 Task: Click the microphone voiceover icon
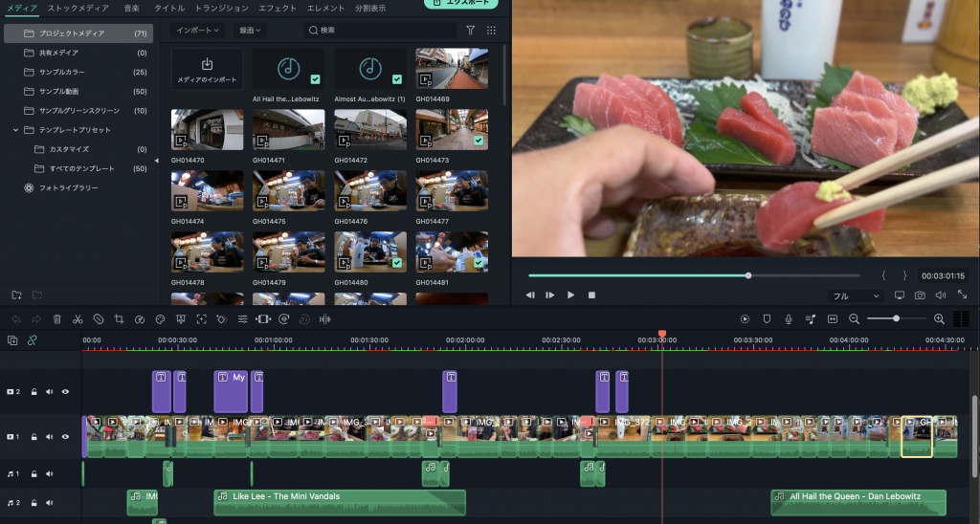tap(789, 319)
